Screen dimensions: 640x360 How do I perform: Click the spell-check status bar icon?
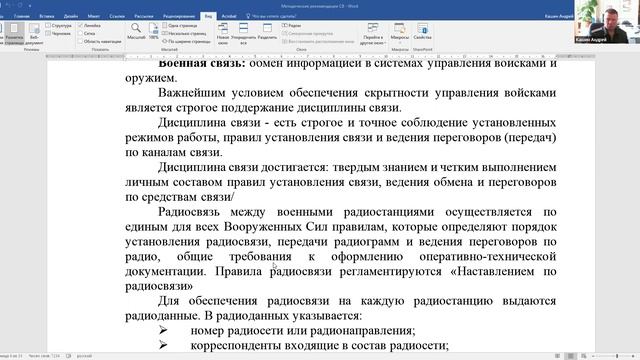point(69,356)
